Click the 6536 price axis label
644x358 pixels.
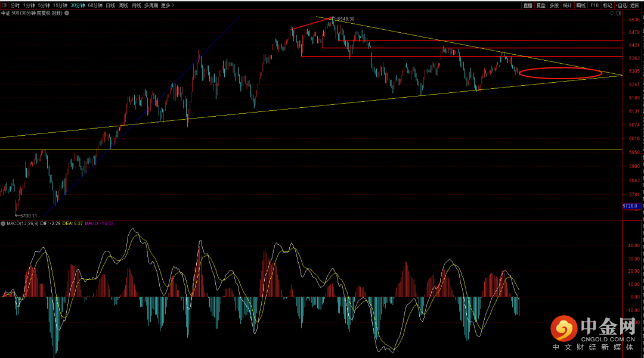pyautogui.click(x=634, y=20)
